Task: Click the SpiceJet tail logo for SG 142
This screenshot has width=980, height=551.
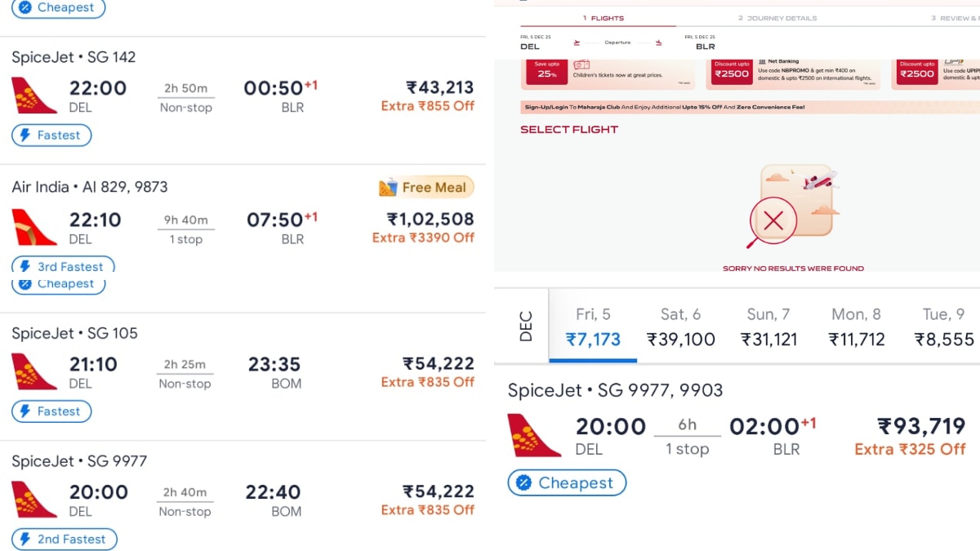Action: coord(33,95)
